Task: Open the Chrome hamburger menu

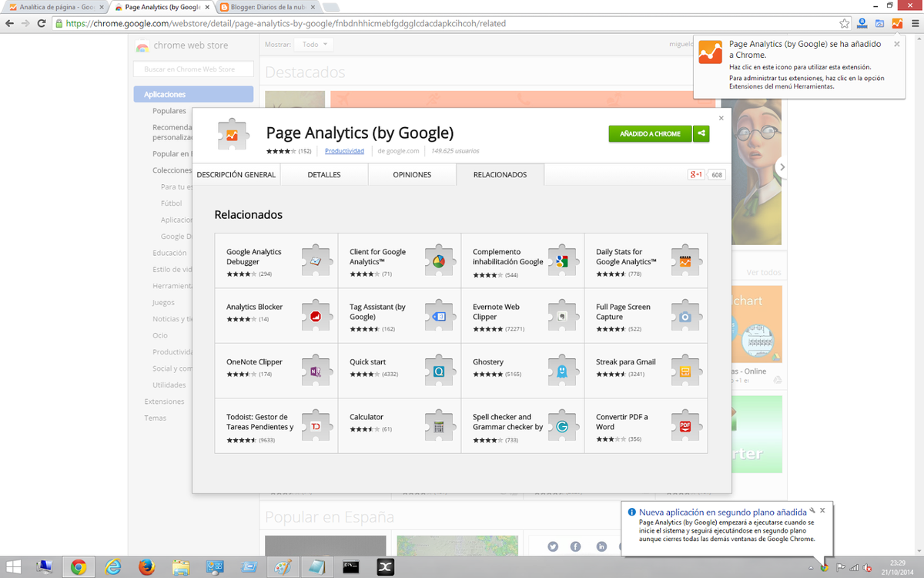Action: pos(915,23)
